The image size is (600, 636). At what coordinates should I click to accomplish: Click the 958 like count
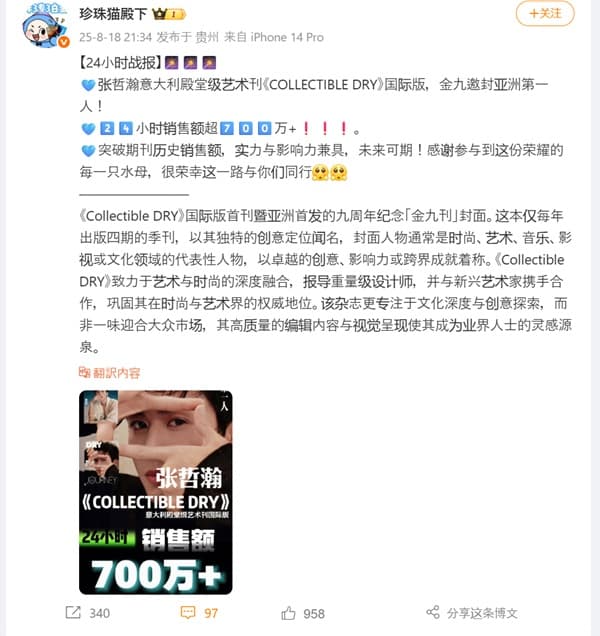tap(314, 613)
